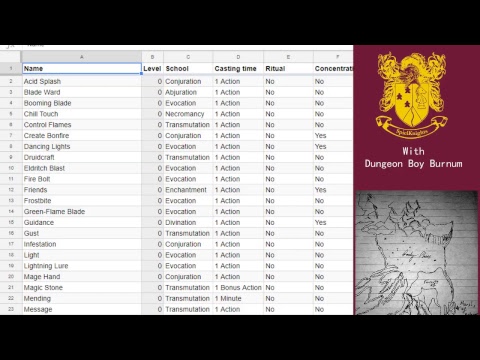This screenshot has width=480, height=360.
Task: Click the Necromancy school cell
Action: 188,114
